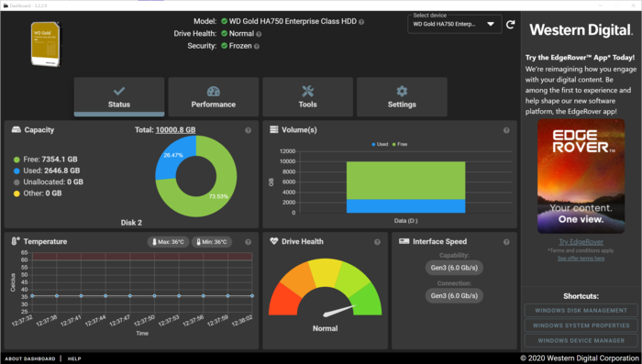This screenshot has width=642, height=364.
Task: Click the Disk 2 label
Action: point(131,223)
